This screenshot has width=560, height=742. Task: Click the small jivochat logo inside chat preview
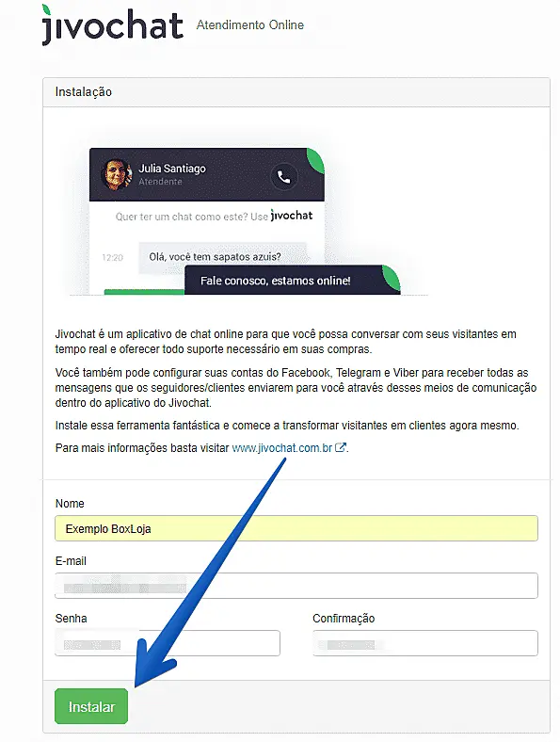click(x=292, y=216)
